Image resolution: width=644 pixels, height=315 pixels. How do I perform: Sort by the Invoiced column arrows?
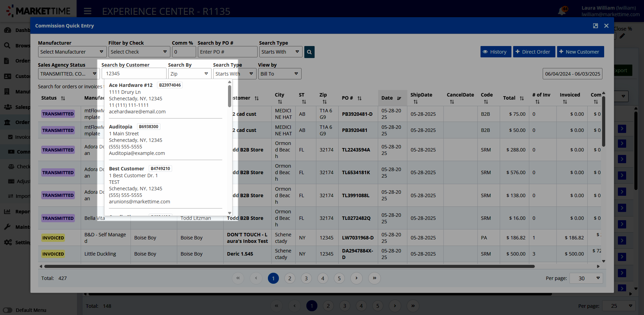565,102
